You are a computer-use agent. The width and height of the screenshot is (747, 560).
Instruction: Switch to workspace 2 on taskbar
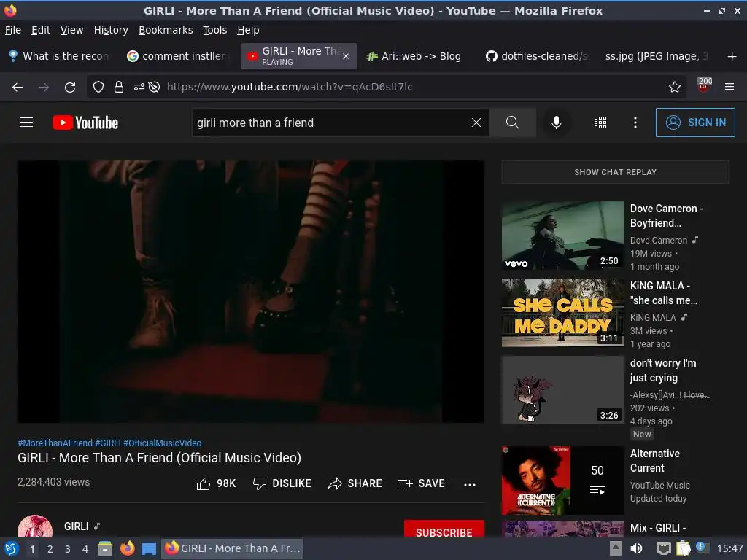50,548
